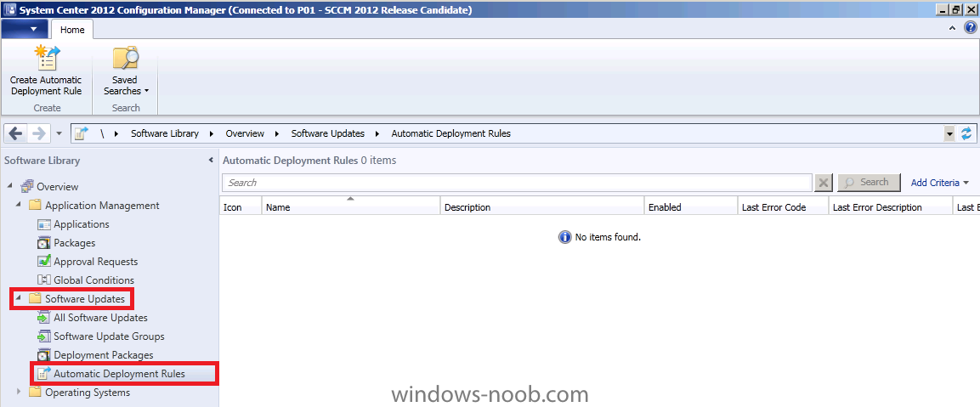Screen dimensions: 980x407
Task: Open the Packages node
Action: coord(75,242)
